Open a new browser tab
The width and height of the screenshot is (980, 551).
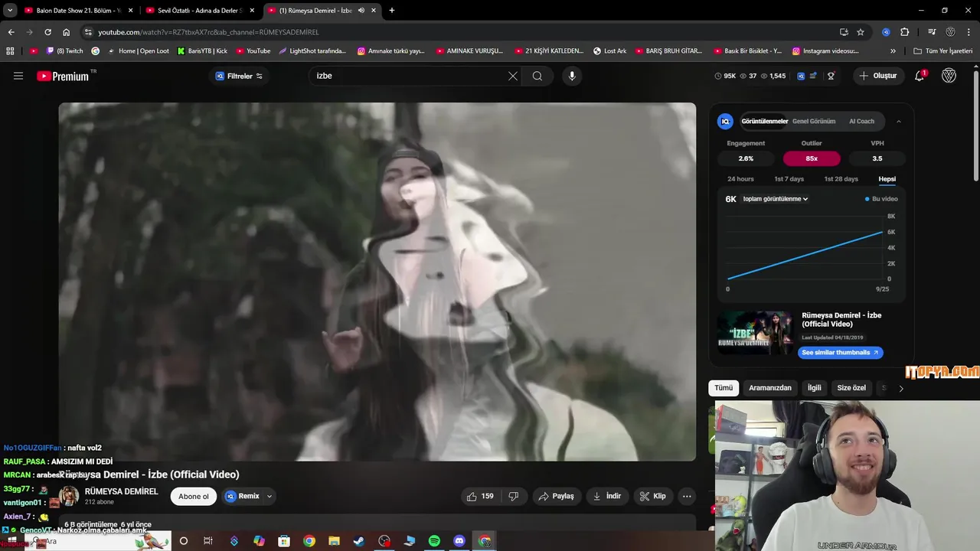392,11
